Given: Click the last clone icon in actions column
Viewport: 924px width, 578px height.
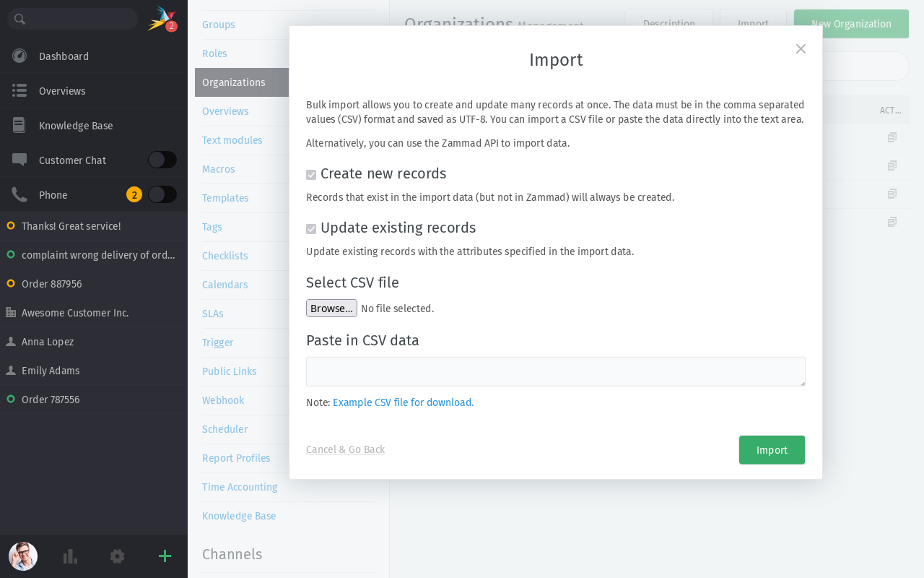Looking at the screenshot, I should pyautogui.click(x=892, y=222).
